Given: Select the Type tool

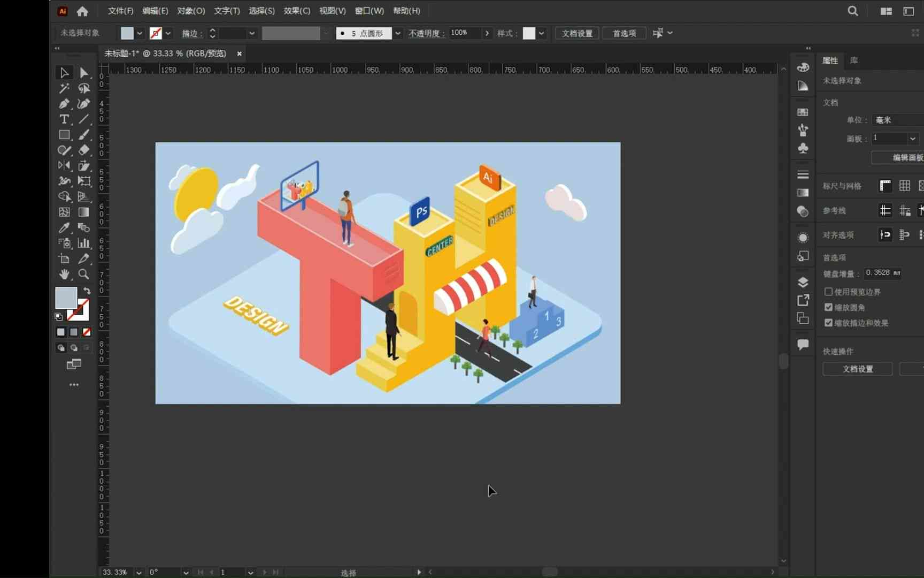Looking at the screenshot, I should pyautogui.click(x=64, y=119).
